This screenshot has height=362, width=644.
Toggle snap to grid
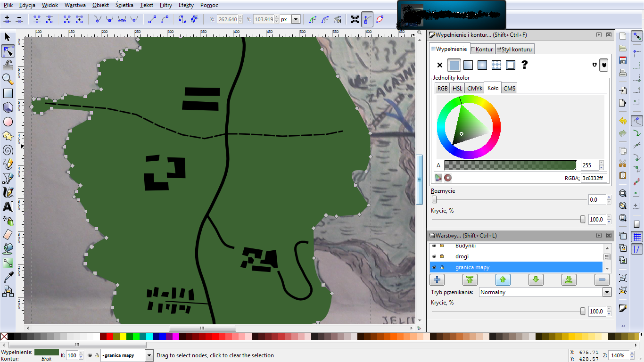637,237
